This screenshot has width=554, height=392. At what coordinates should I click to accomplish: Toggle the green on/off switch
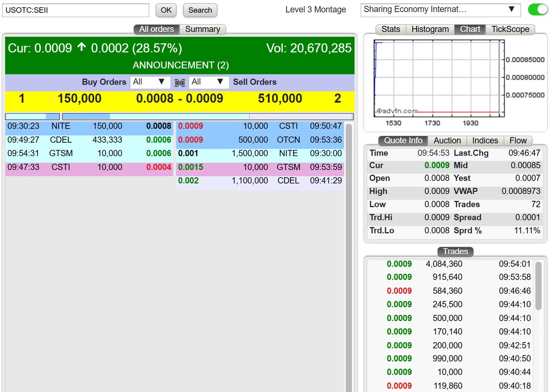(x=537, y=10)
